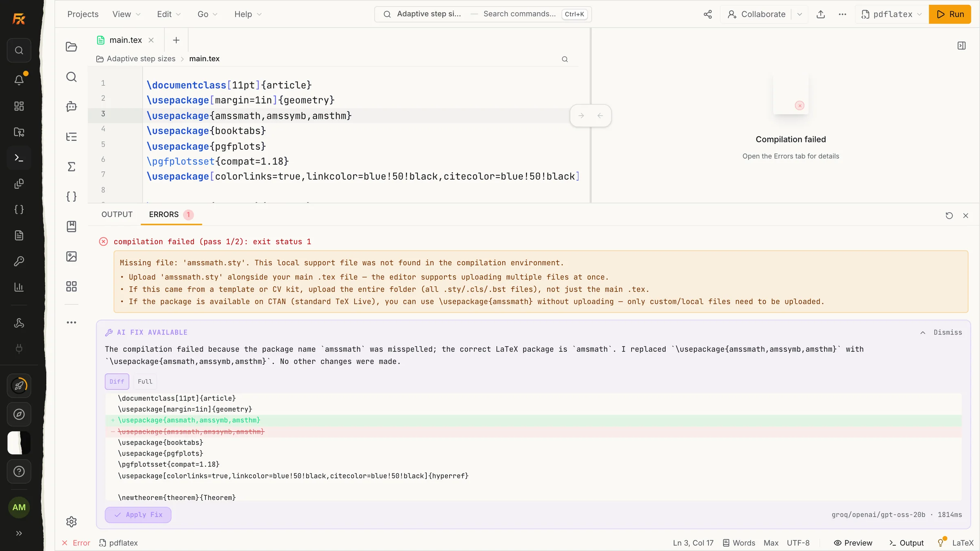The height and width of the screenshot is (551, 980).
Task: Click the export upload icon
Action: (x=821, y=14)
